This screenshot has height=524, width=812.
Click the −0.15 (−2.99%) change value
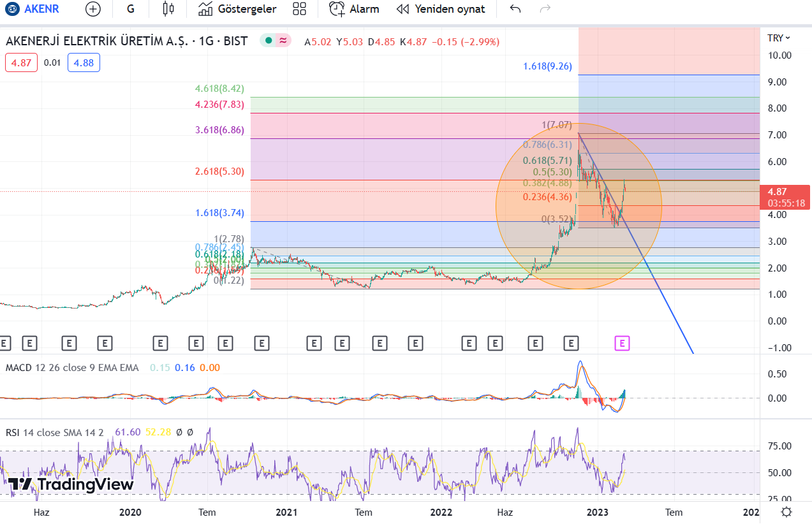pos(466,41)
